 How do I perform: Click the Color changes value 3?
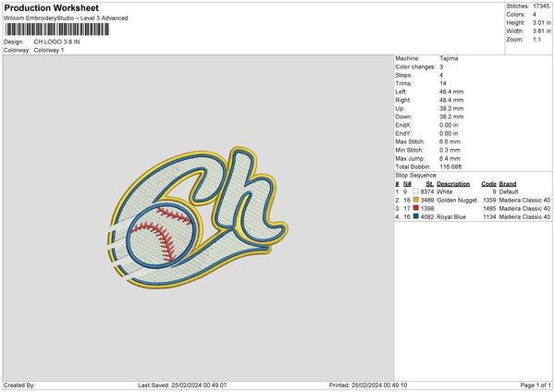441,67
